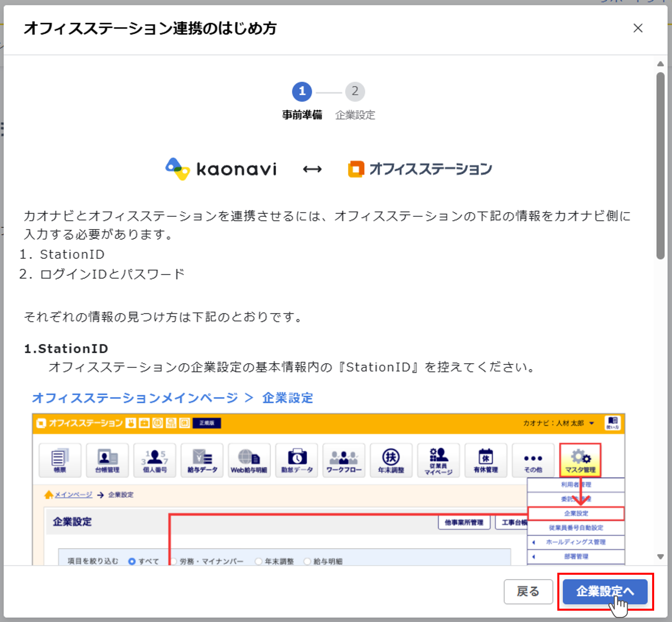The width and height of the screenshot is (672, 622).
Task: Select the 給与明細 radio button
Action: tap(307, 561)
